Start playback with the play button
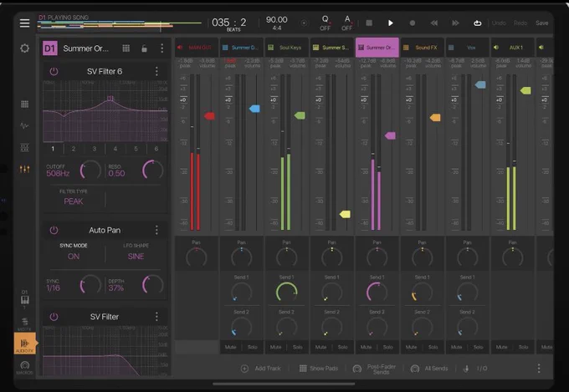The width and height of the screenshot is (569, 392). tap(391, 23)
